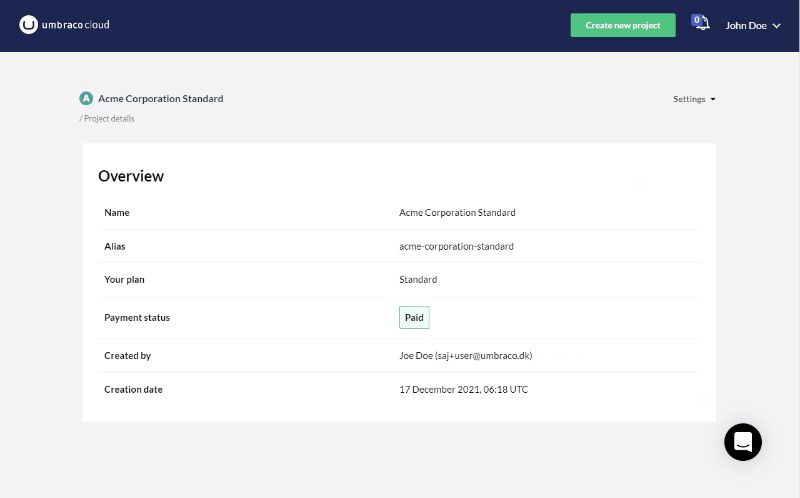
Task: Click the Payment status label
Action: [x=137, y=317]
